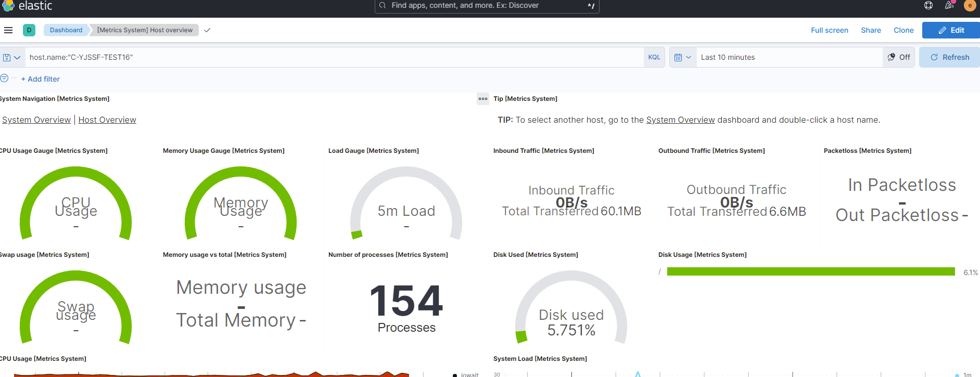This screenshot has width=980, height=377.
Task: Open the newsfeed notifications icon
Action: 949,5
